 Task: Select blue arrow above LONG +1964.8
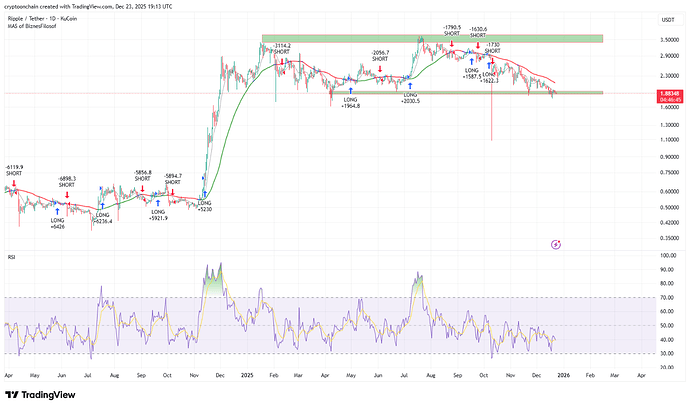tap(350, 92)
